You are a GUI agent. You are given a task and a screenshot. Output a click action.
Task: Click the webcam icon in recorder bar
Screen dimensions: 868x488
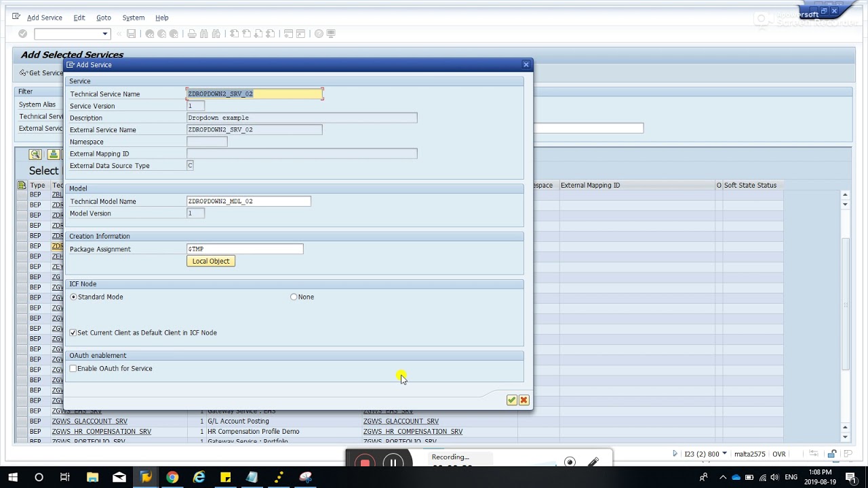570,462
